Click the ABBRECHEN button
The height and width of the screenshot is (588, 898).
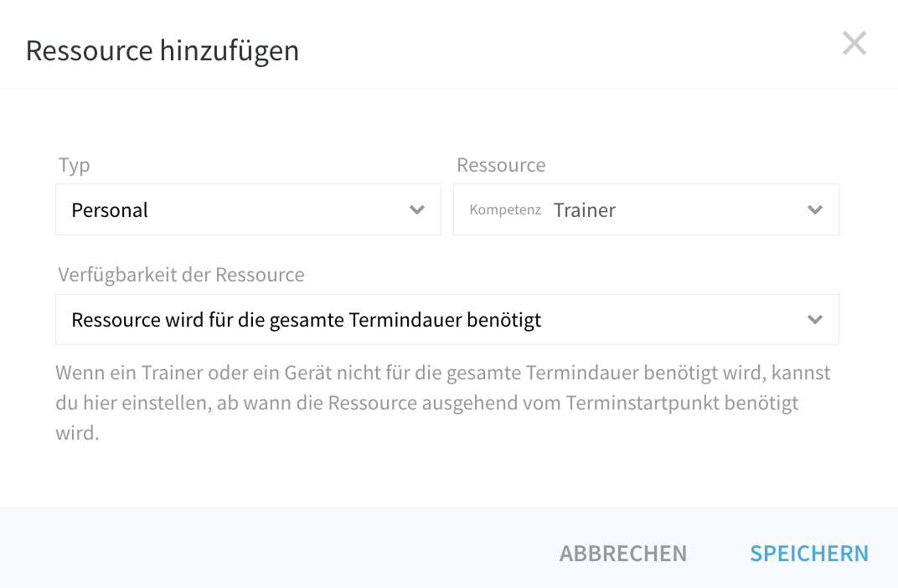coord(623,553)
